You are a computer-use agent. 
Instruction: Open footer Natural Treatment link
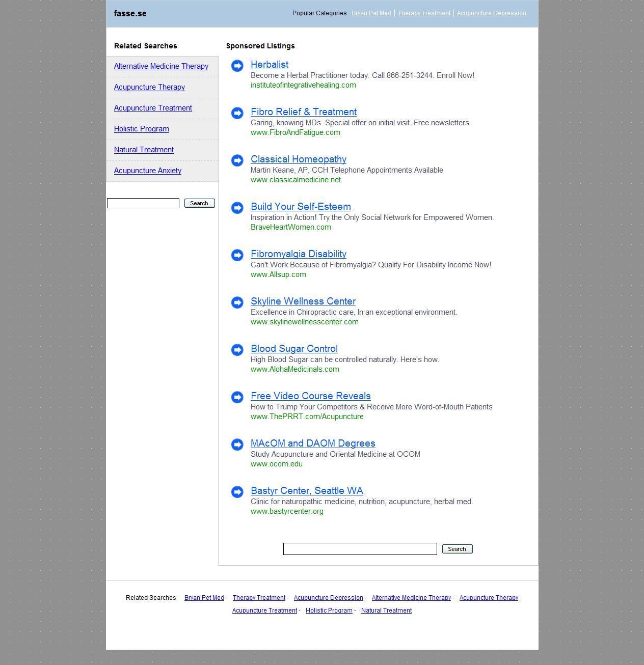pos(386,611)
